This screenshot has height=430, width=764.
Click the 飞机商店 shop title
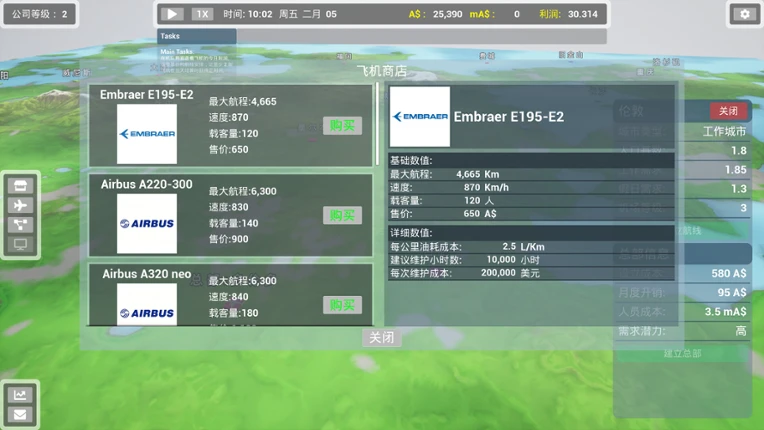[382, 71]
